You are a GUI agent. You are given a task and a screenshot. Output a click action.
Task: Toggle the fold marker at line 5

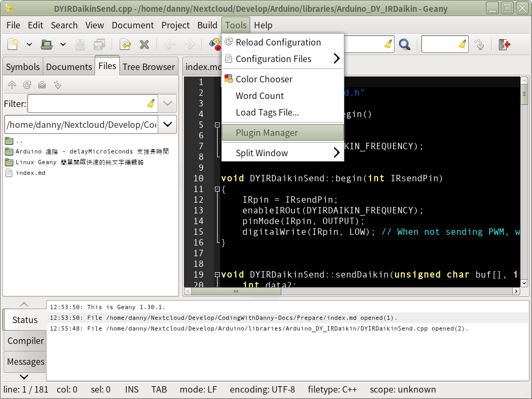click(x=217, y=125)
